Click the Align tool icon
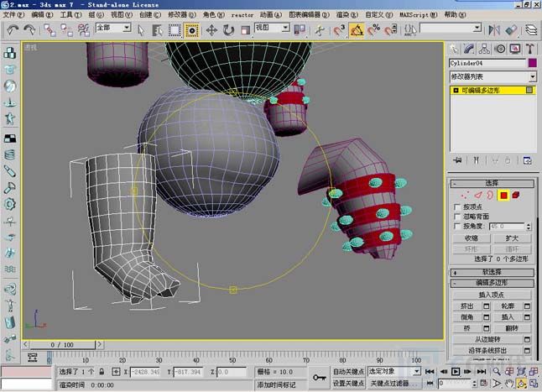Screen dimensions: 542x392 click(511, 30)
